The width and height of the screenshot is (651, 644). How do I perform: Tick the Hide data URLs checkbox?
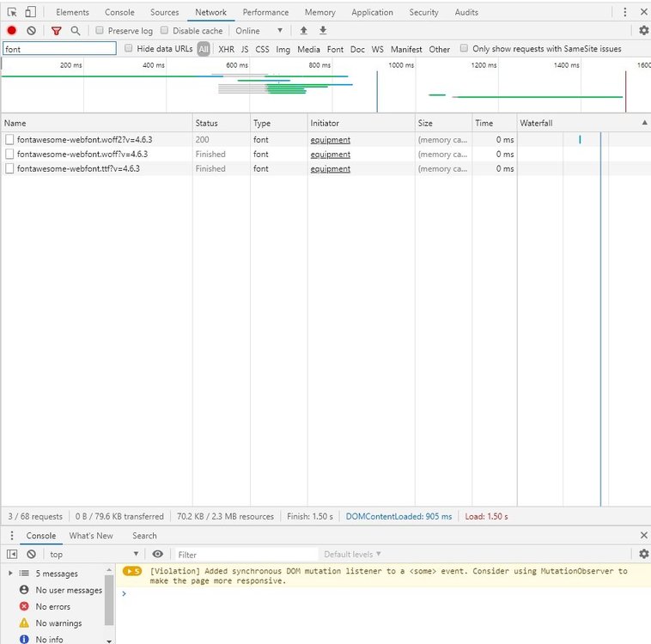click(x=129, y=49)
